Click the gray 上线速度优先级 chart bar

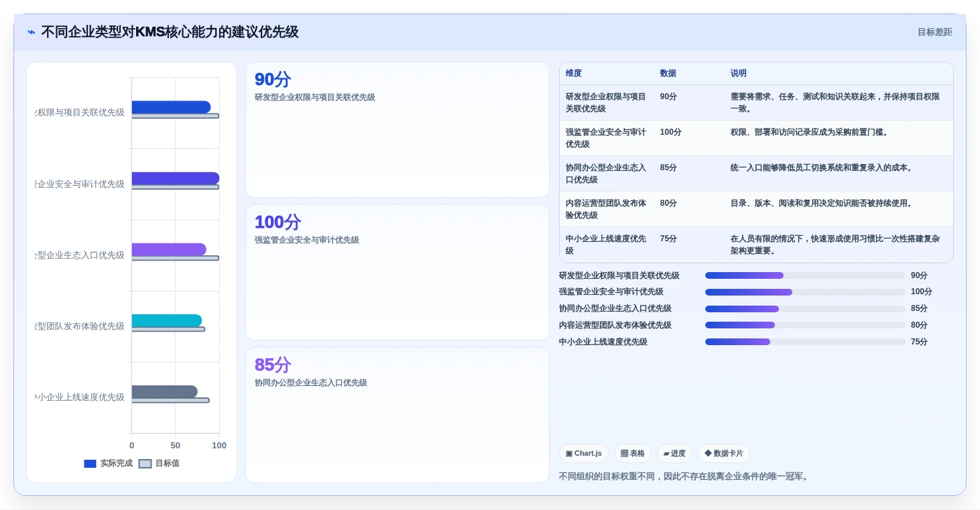[x=165, y=391]
